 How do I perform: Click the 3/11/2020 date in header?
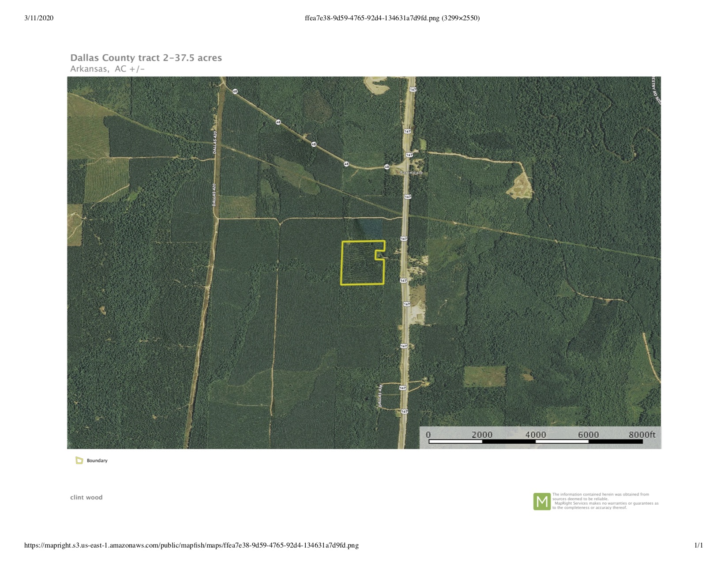(x=39, y=18)
